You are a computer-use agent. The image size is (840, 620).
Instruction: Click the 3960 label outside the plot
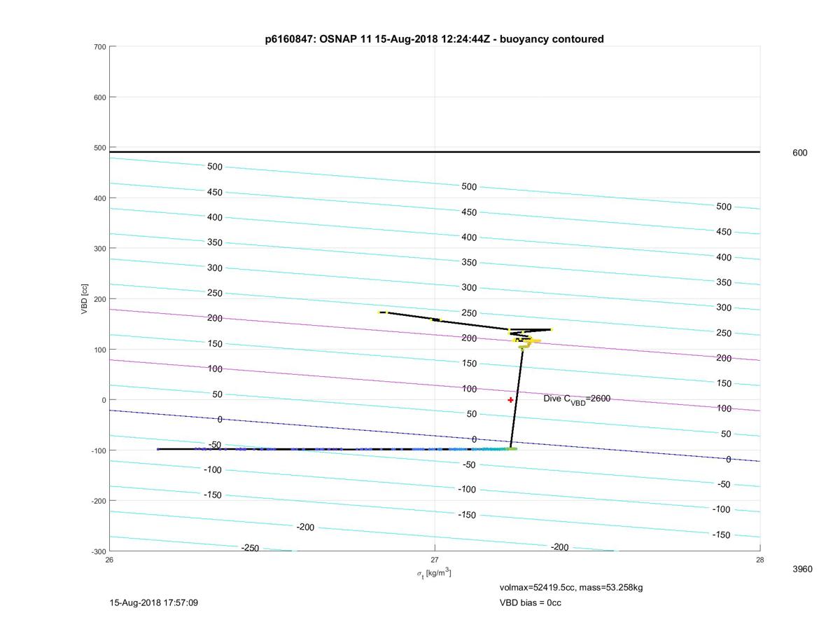pos(802,569)
